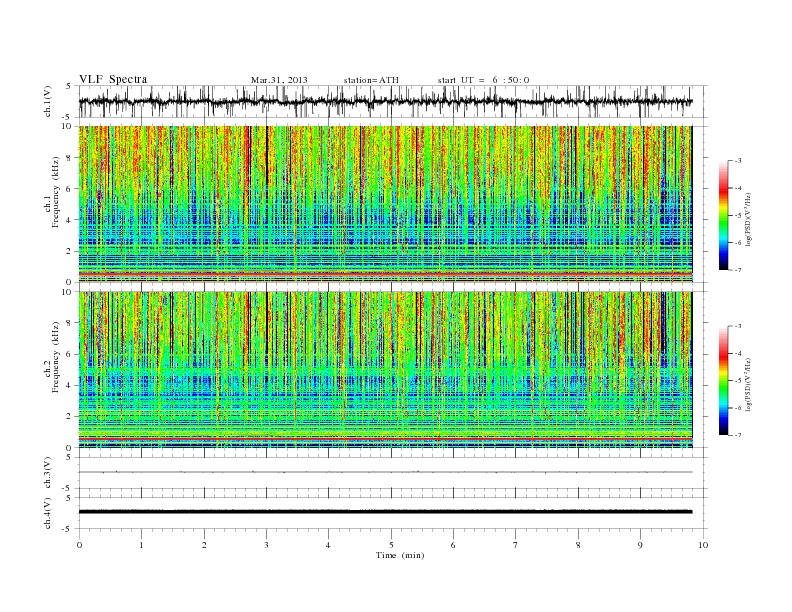The height and width of the screenshot is (612, 792).
Task: Click the "-7" label on ch.2 colorbar
Action: pyautogui.click(x=738, y=435)
